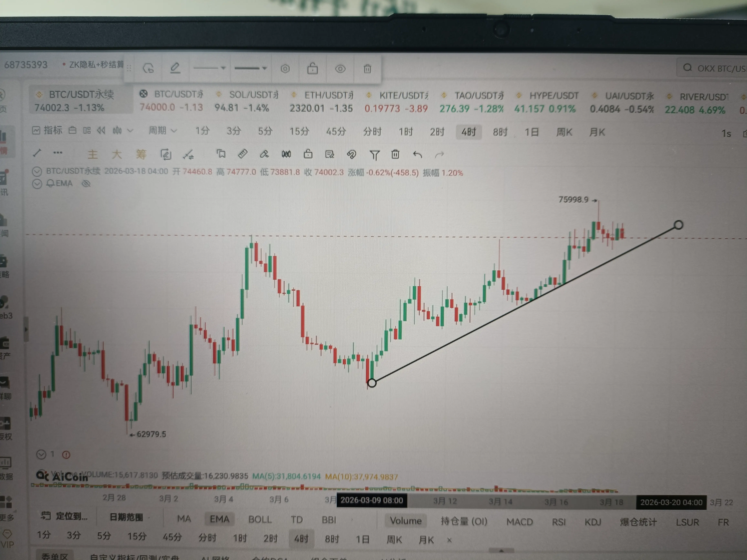This screenshot has height=560, width=747.
Task: Click the trash icon in drawing toolbar
Action: click(x=395, y=155)
